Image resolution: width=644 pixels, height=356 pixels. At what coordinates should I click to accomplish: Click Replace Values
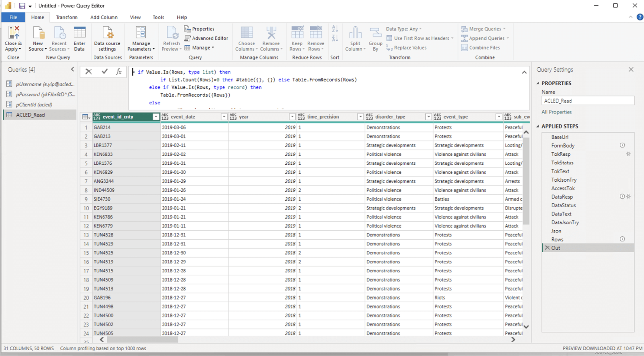409,48
